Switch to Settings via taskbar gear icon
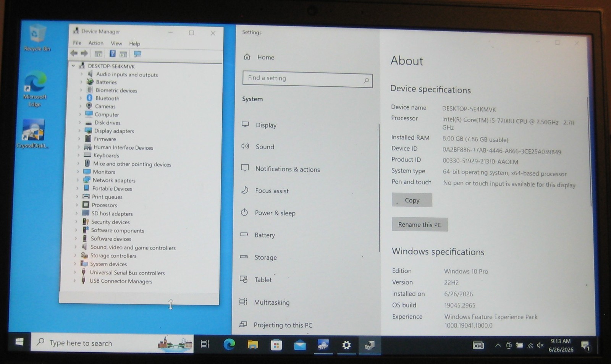The image size is (611, 364). [x=346, y=345]
